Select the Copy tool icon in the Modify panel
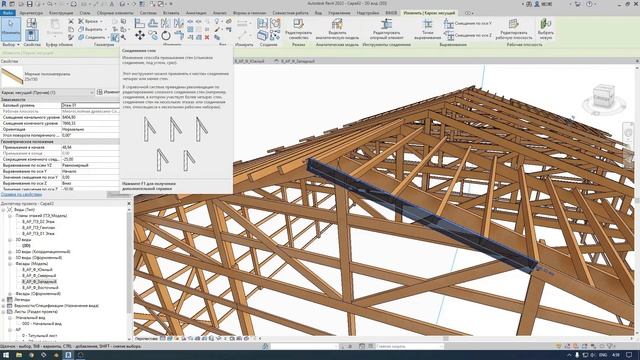Image resolution: width=640 pixels, height=360 pixels. click(153, 36)
